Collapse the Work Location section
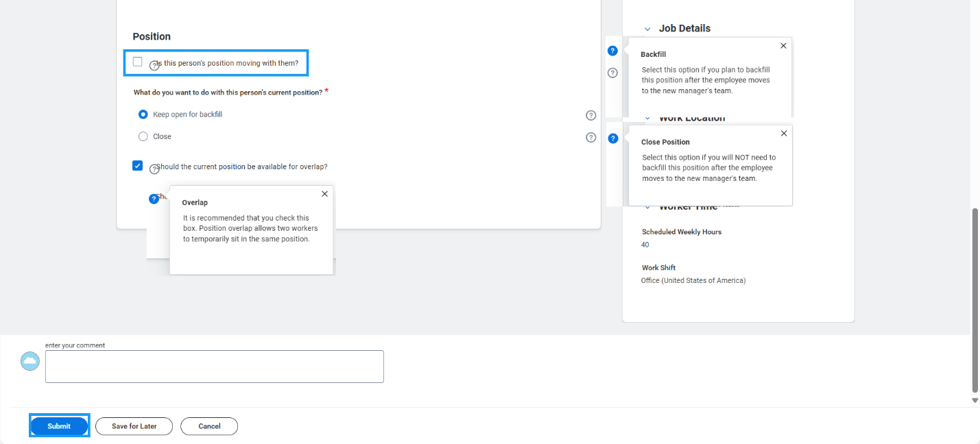Screen dimensions: 980x444 click(647, 117)
